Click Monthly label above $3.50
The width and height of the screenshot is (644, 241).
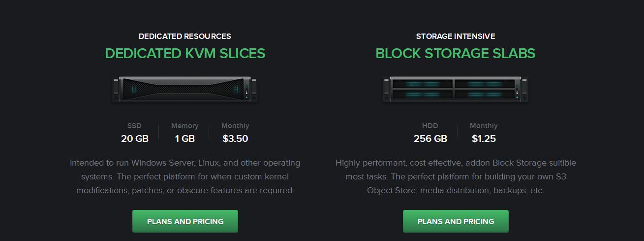pyautogui.click(x=235, y=126)
